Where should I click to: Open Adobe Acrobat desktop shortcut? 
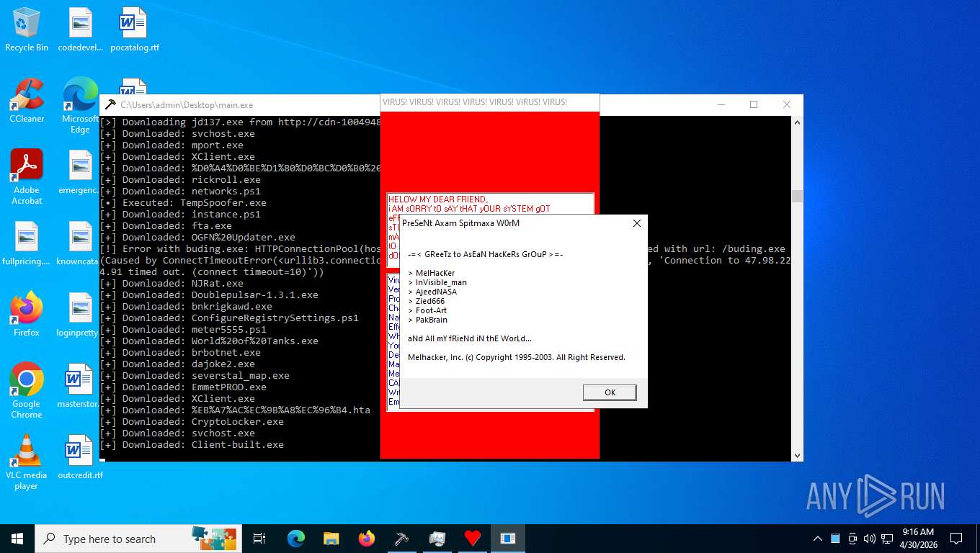[x=27, y=177]
